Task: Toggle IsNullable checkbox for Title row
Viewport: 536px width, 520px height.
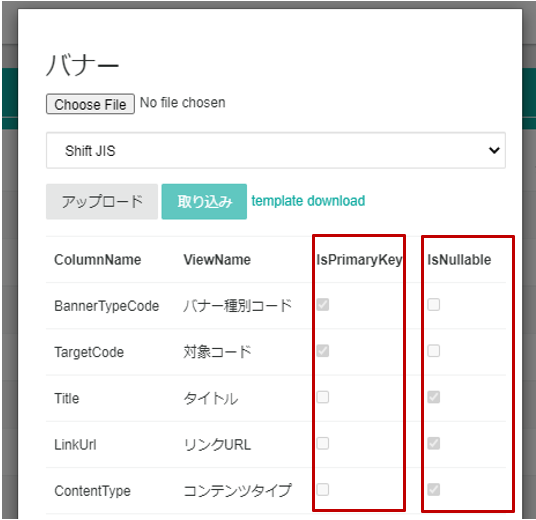Action: tap(433, 397)
